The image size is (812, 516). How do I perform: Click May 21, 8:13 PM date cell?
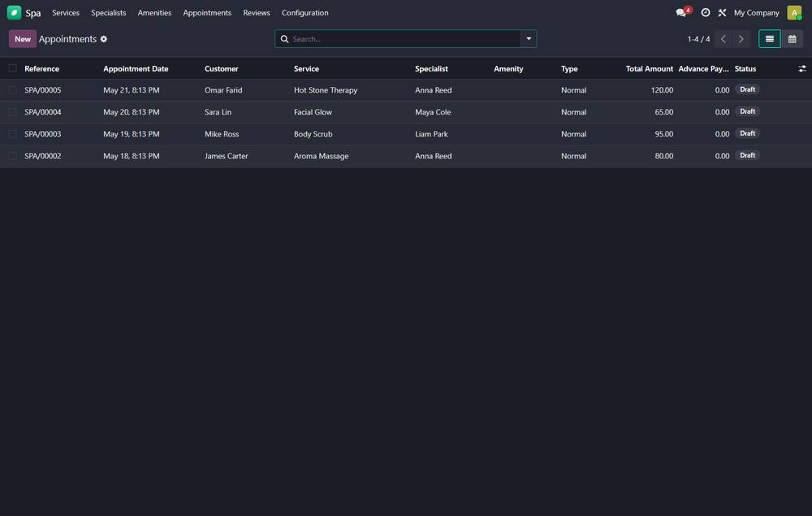point(132,90)
